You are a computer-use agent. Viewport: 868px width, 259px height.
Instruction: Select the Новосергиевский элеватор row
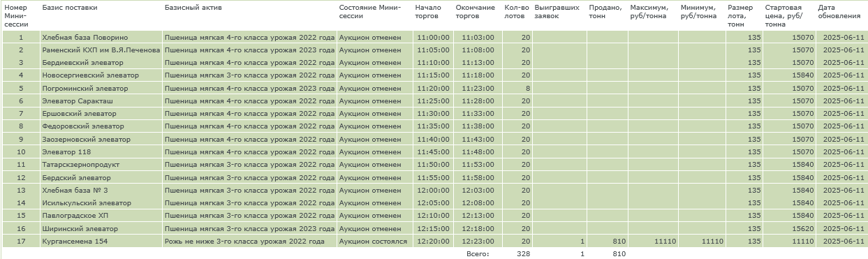(434, 75)
